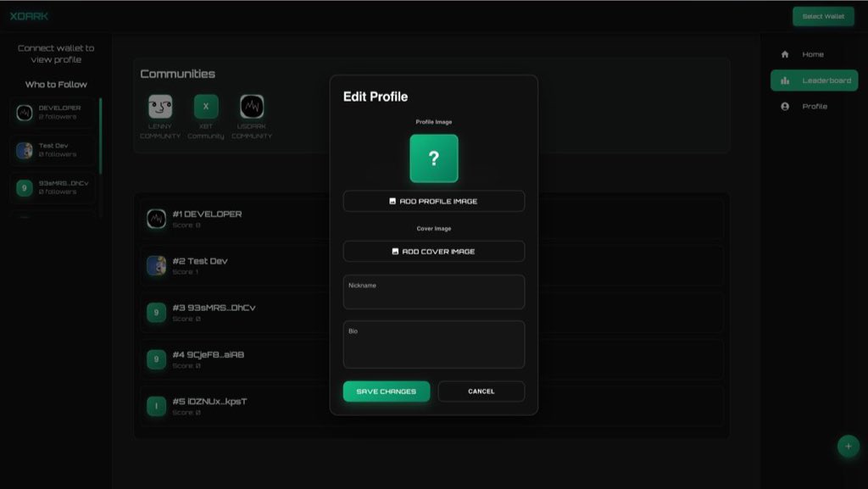
Task: Open Home from the sidebar
Action: [814, 54]
